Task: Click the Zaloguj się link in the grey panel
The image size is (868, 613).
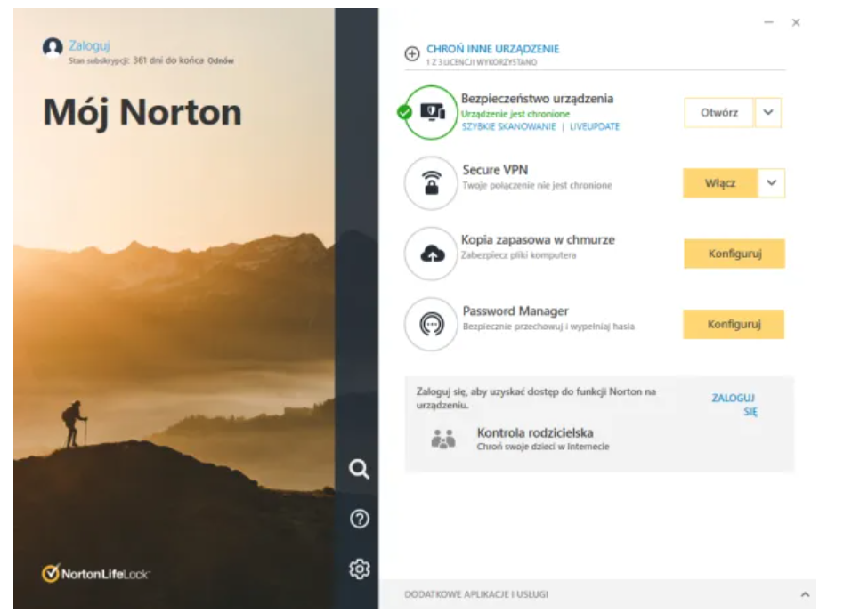Action: 734,405
